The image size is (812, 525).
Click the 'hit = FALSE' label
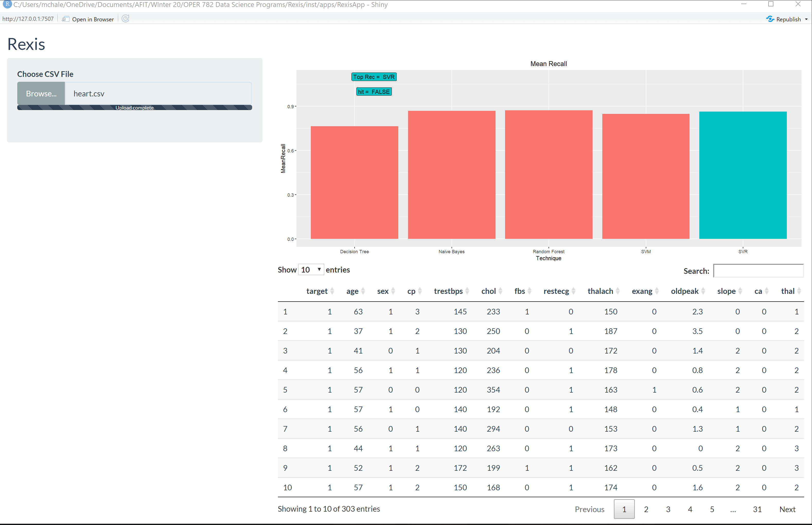coord(374,92)
